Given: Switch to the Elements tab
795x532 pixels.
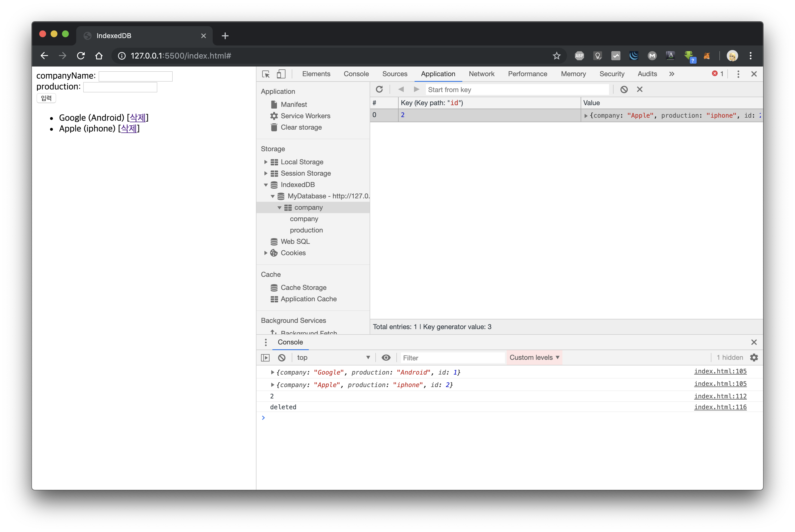Looking at the screenshot, I should tap(316, 74).
